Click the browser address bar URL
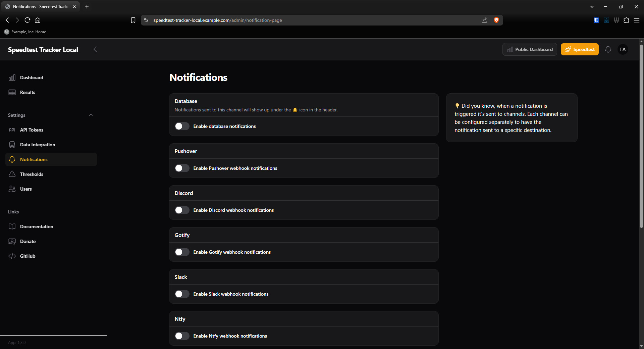This screenshot has height=349, width=644. 217,20
